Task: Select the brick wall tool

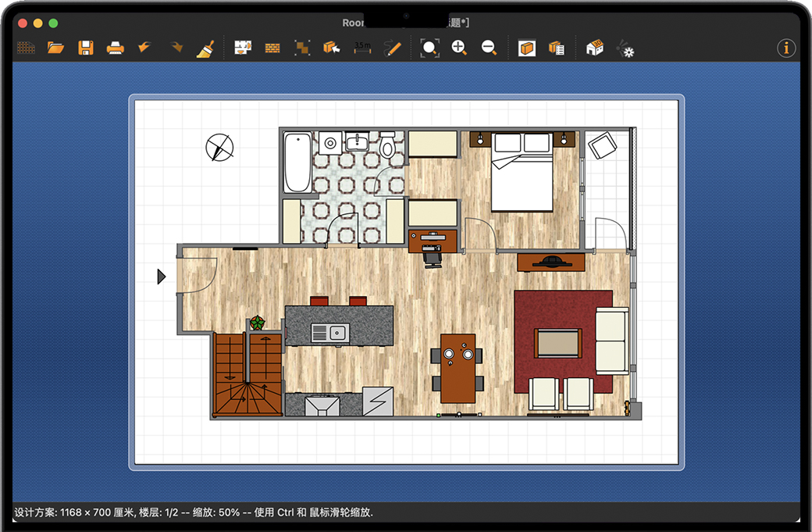Action: pos(272,48)
